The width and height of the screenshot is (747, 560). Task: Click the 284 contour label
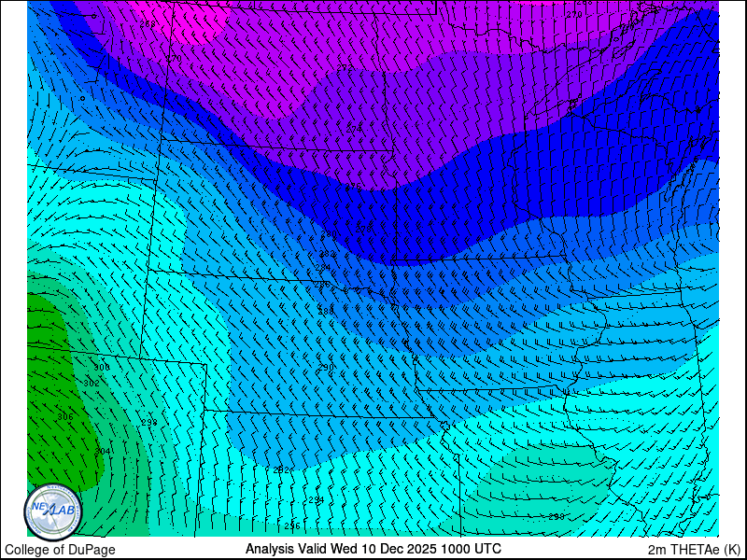tap(322, 268)
